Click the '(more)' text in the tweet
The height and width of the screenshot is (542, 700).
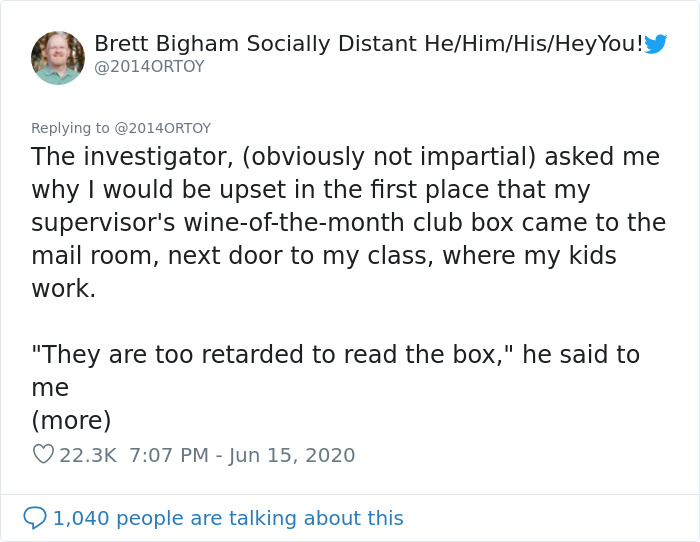[x=71, y=420]
